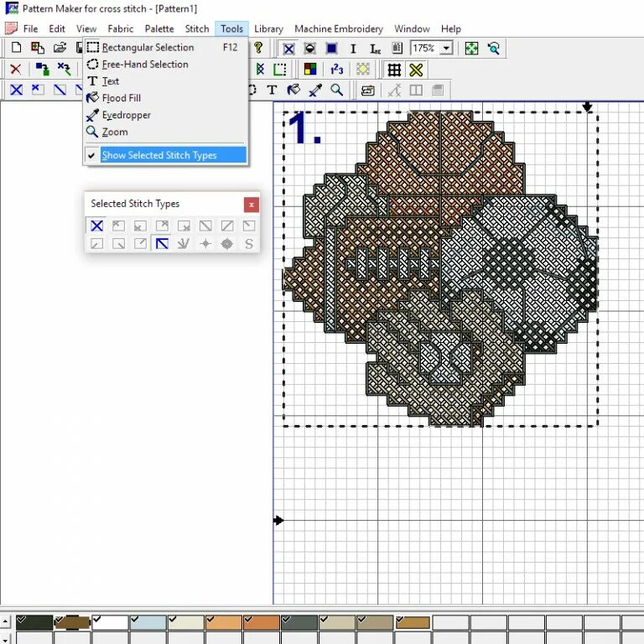Click the half stitch diagonal toolbar icon

click(x=60, y=90)
